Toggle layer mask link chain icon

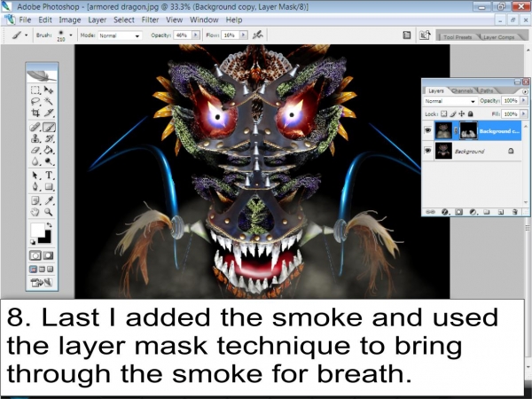click(456, 130)
